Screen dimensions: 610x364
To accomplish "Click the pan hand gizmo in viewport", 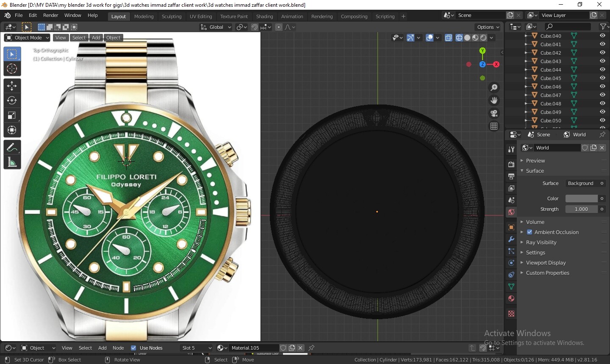I will pyautogui.click(x=494, y=100).
